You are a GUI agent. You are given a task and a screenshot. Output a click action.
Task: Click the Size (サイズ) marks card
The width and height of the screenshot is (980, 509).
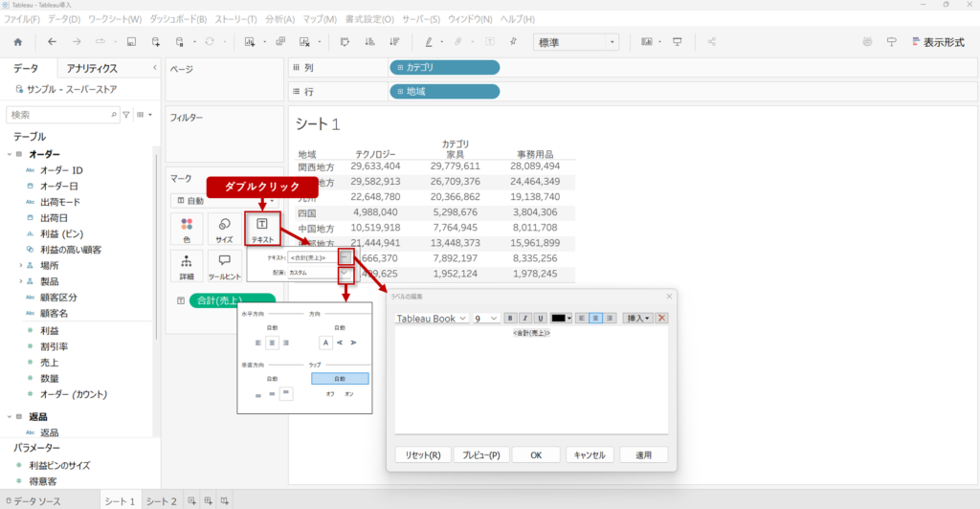224,230
